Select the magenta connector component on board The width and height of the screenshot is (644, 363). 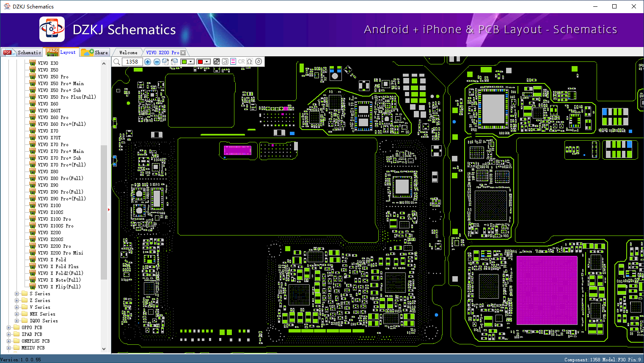click(x=237, y=150)
